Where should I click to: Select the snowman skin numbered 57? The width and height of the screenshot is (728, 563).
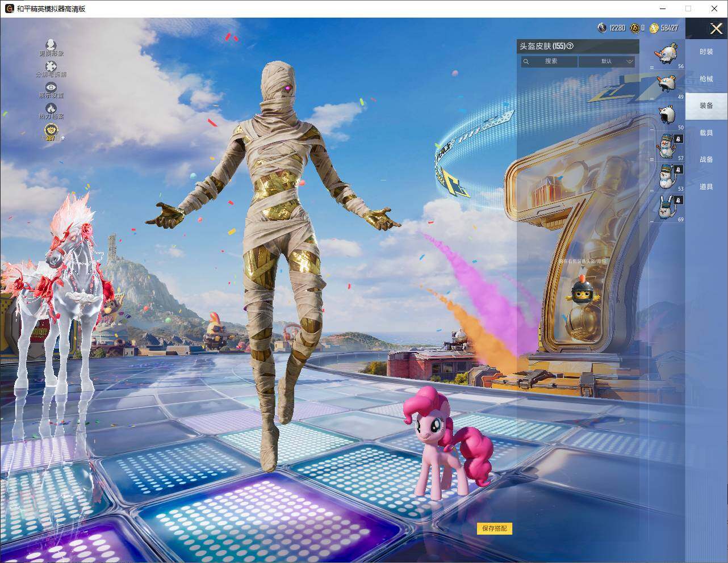click(x=667, y=146)
